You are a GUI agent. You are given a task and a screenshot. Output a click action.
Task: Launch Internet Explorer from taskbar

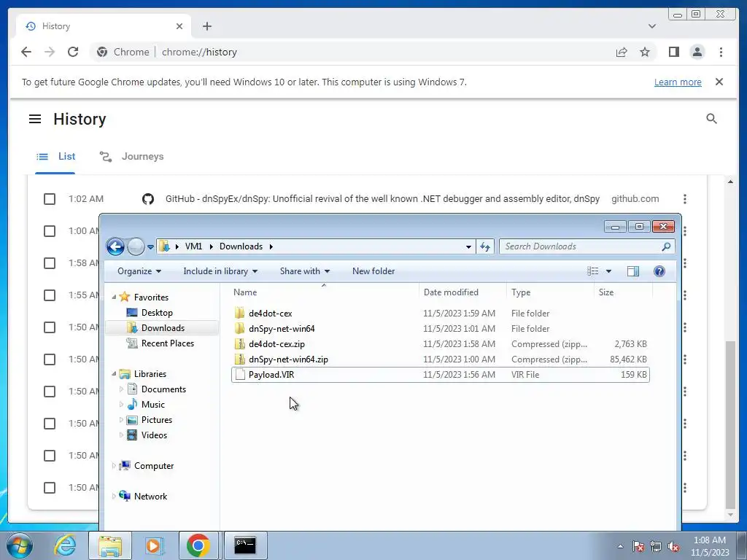pos(65,545)
